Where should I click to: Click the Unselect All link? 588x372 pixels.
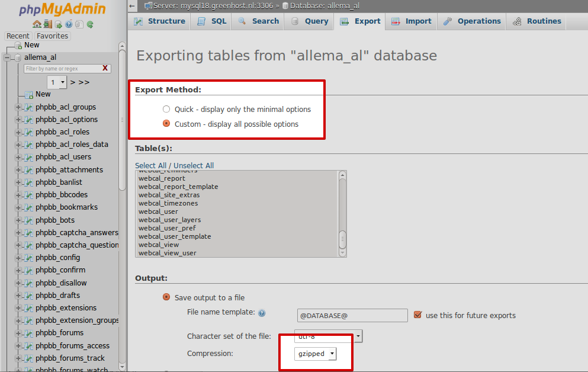point(194,165)
